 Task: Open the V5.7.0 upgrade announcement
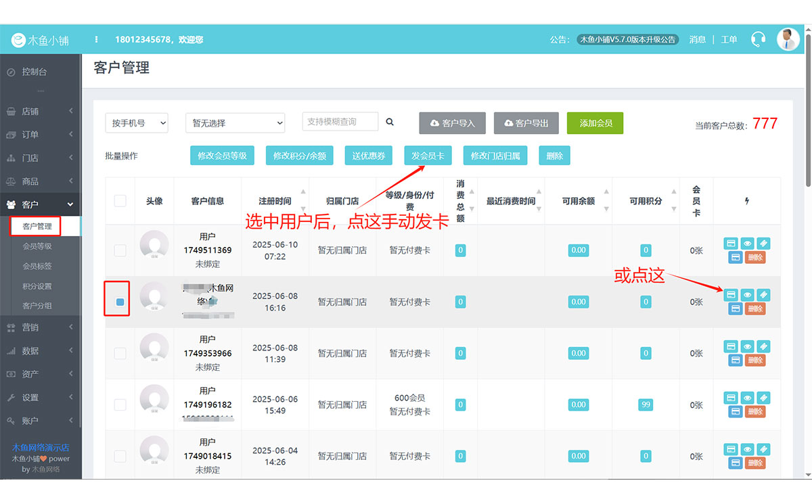pos(627,40)
